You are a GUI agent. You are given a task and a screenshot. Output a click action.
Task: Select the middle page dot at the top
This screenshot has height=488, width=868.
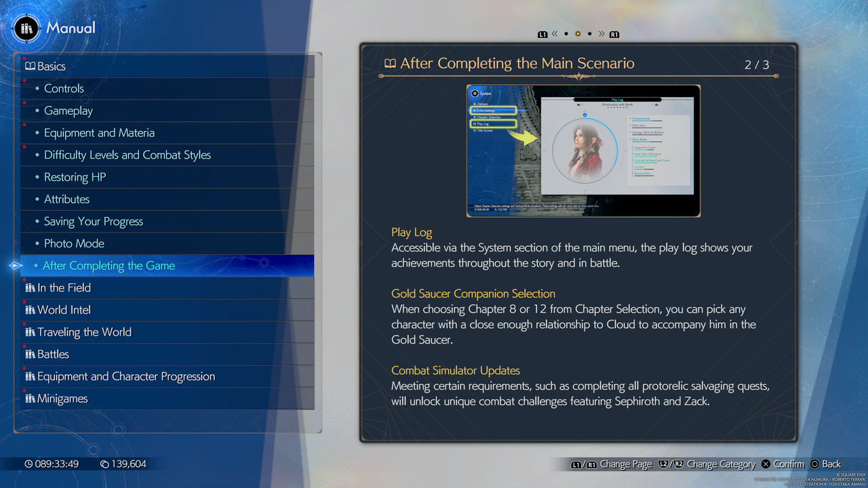click(577, 33)
